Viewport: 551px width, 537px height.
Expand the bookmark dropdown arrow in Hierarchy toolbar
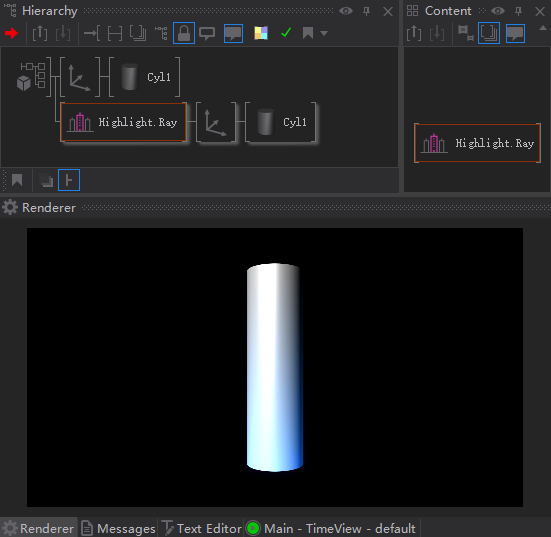pos(324,33)
